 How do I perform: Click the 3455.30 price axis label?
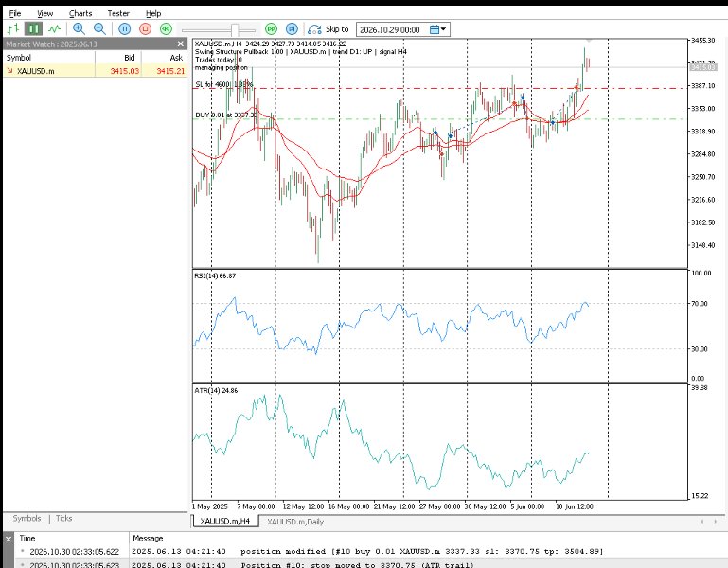pos(703,41)
